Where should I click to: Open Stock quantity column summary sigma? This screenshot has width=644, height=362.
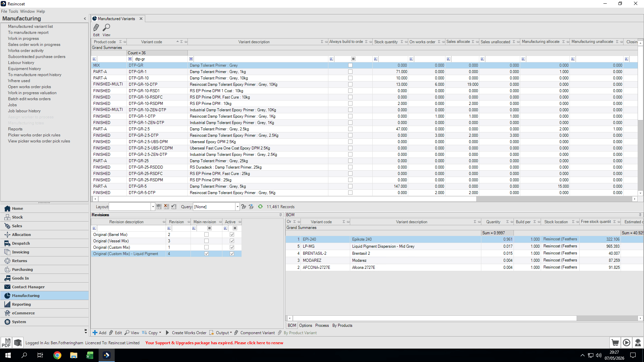pyautogui.click(x=401, y=42)
